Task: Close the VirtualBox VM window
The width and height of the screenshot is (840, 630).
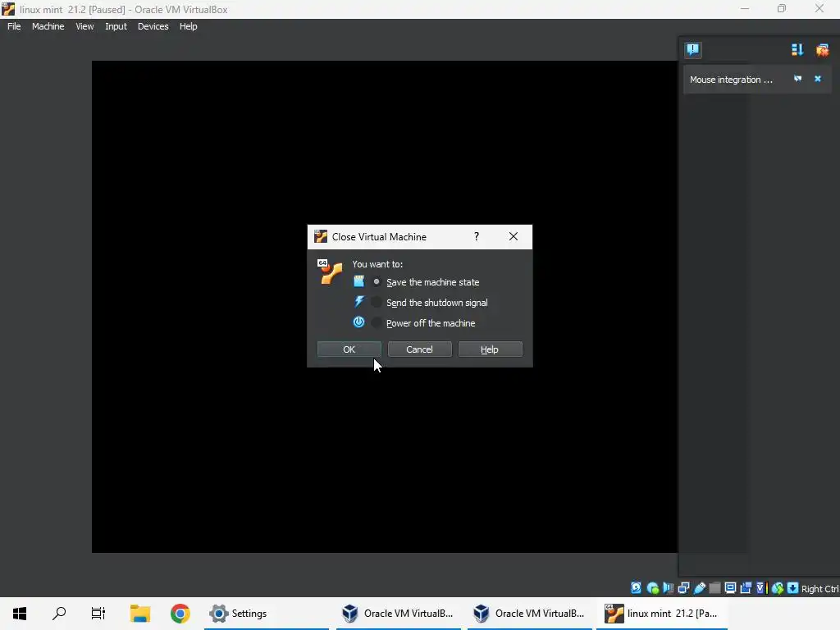Action: tap(819, 9)
